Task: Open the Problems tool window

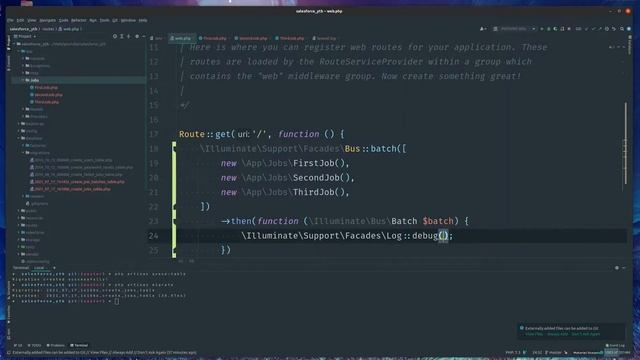Action: 56,346
